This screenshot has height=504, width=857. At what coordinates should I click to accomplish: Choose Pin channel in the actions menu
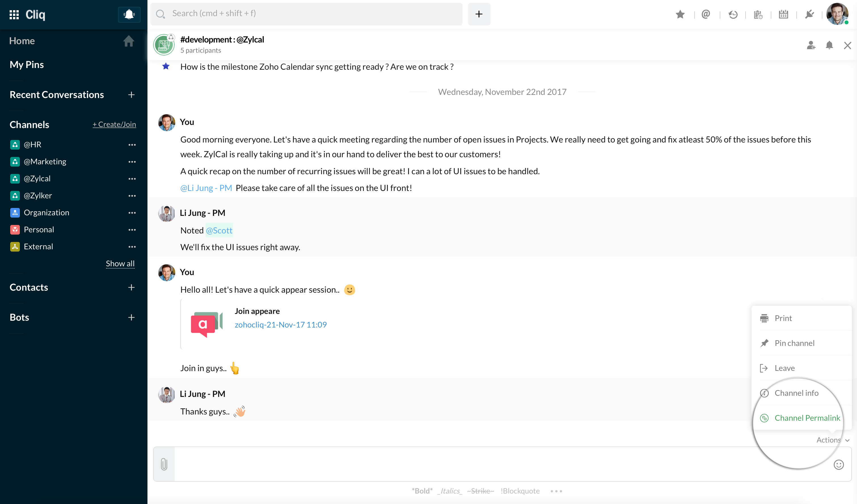point(794,343)
